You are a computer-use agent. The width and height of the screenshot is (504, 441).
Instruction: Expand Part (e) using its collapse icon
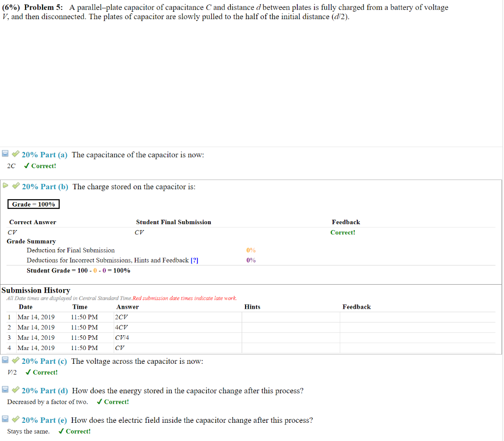coord(5,419)
